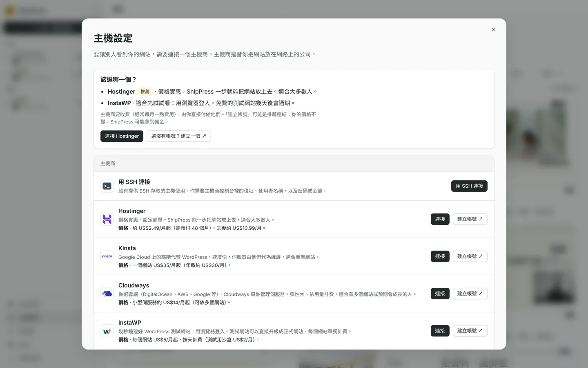This screenshot has height=368, width=588.
Task: Click the Kinsta provider name
Action: click(x=127, y=248)
